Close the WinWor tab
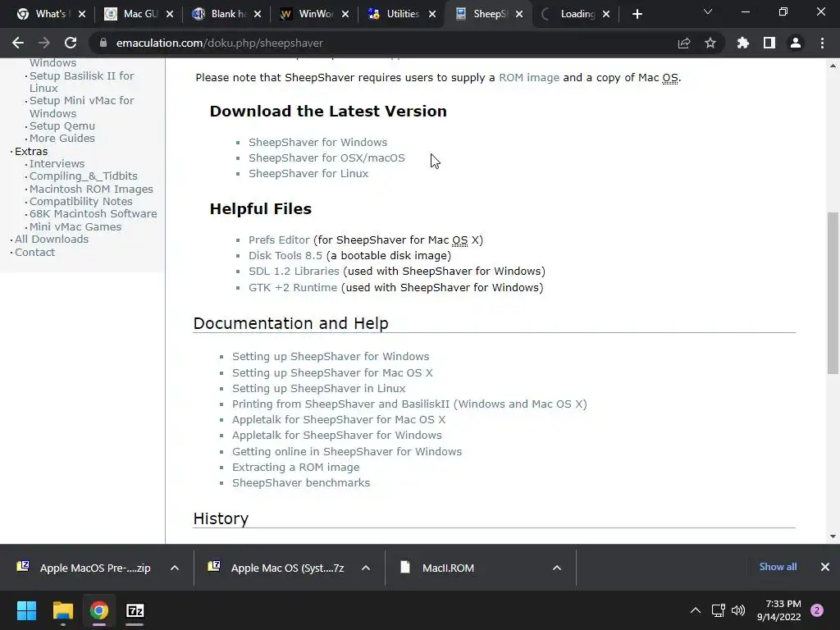Screen dimensions: 840x630 tap(345, 14)
